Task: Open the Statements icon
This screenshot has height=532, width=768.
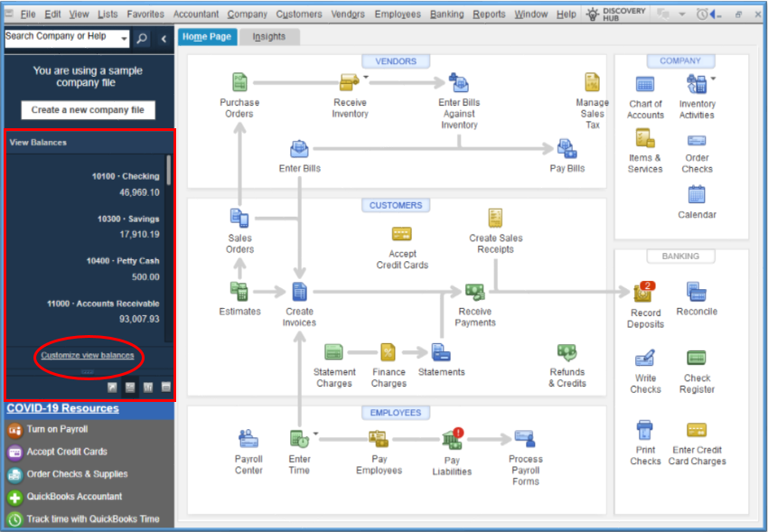Action: [x=441, y=352]
